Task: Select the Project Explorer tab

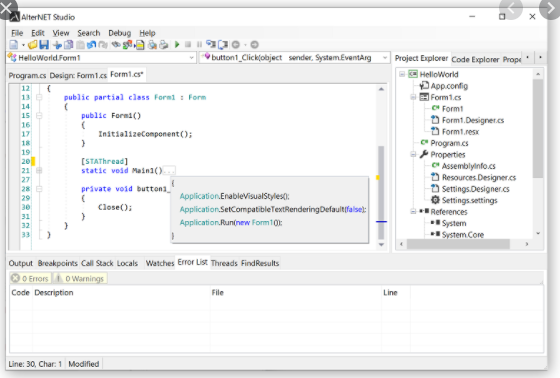Action: pos(421,58)
